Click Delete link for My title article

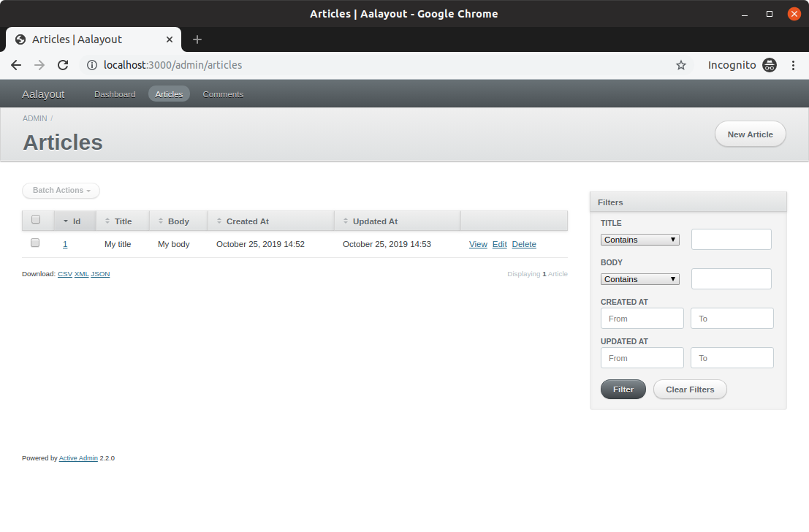(x=524, y=244)
